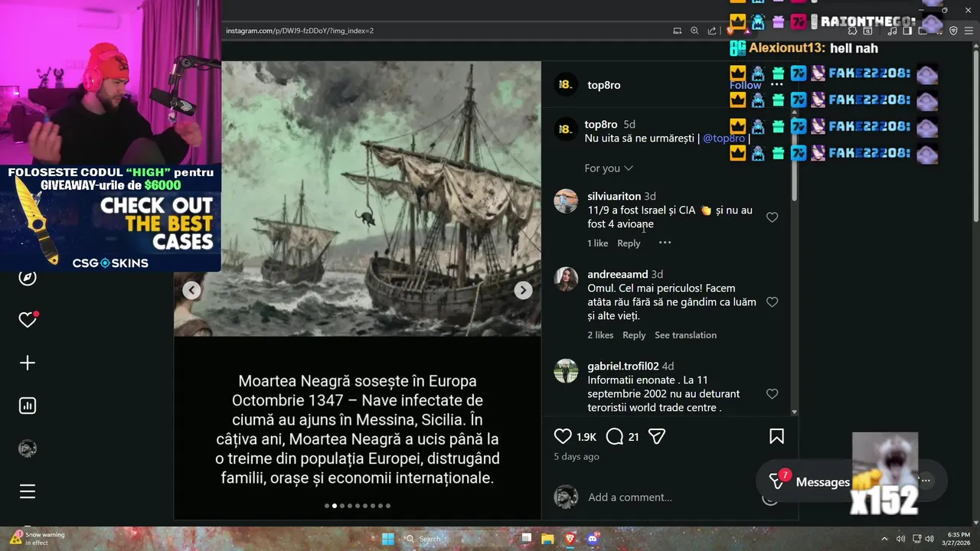Click top8ro avatar in post header
The width and height of the screenshot is (980, 551).
pyautogui.click(x=566, y=85)
